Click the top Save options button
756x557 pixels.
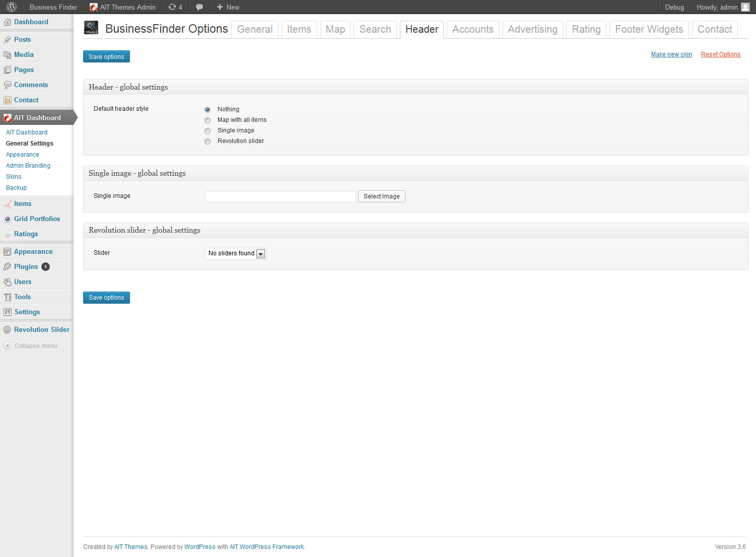(106, 56)
